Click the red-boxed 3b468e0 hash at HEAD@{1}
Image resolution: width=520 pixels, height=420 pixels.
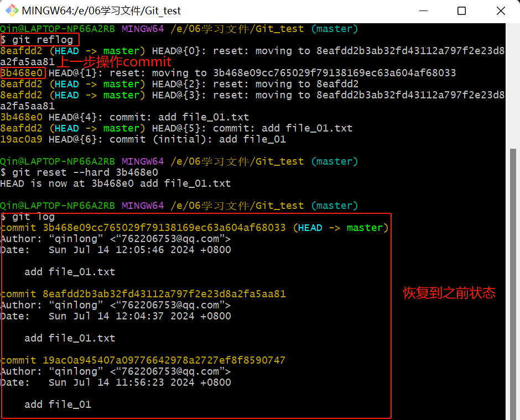coord(22,73)
